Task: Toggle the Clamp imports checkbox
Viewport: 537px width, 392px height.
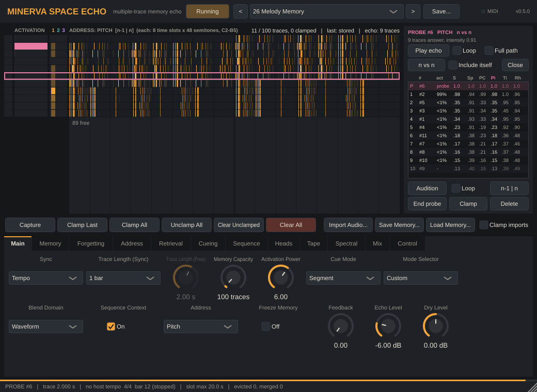Action: (484, 225)
